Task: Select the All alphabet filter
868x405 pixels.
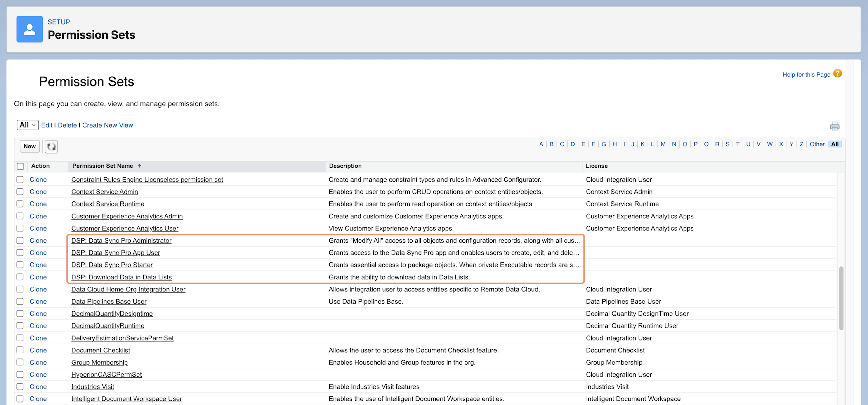Action: tap(835, 144)
